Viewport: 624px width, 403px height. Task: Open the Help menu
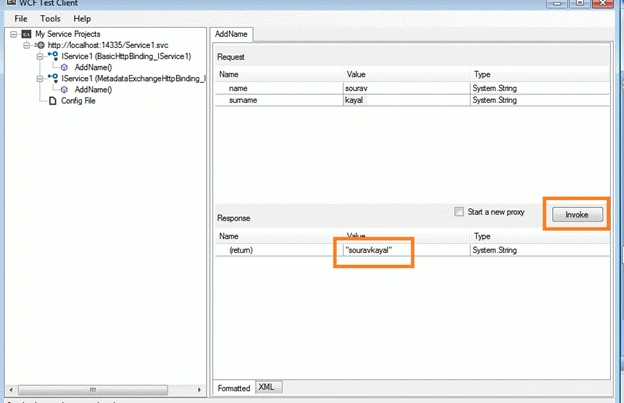coord(82,19)
